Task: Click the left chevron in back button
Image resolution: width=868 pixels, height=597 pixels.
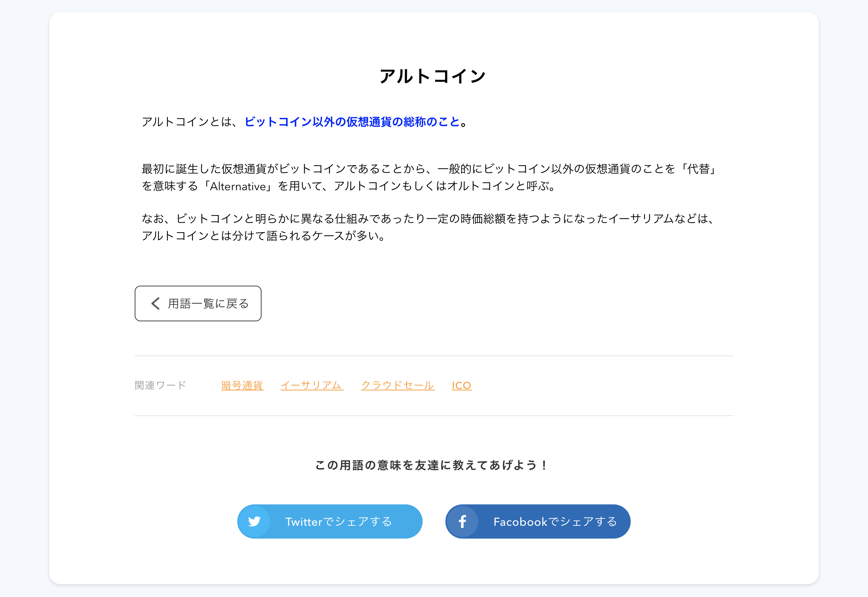Action: 156,303
